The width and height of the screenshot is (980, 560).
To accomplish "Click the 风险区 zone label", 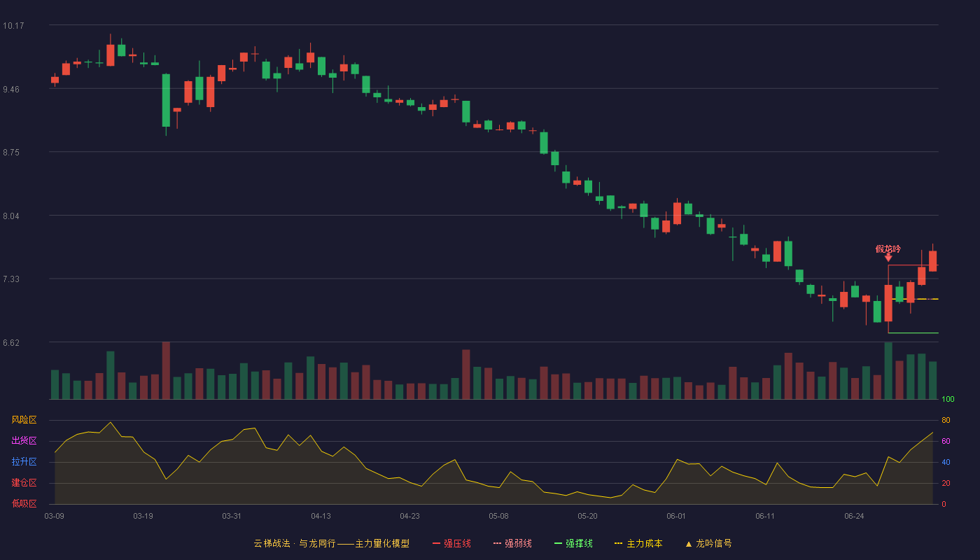I will click(x=24, y=420).
